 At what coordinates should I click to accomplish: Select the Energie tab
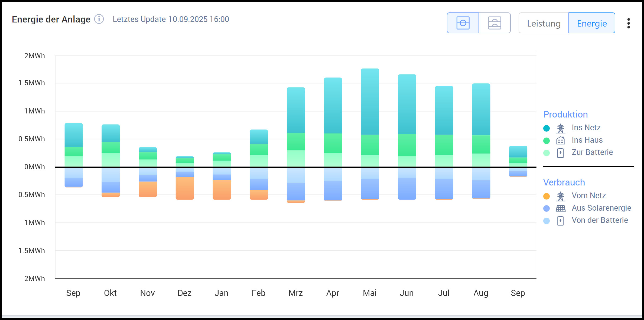(592, 23)
